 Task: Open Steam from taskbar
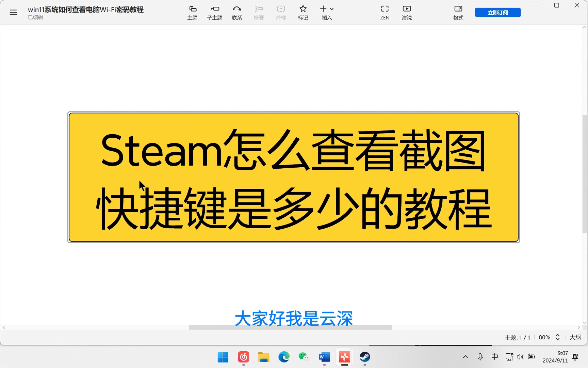(x=365, y=357)
